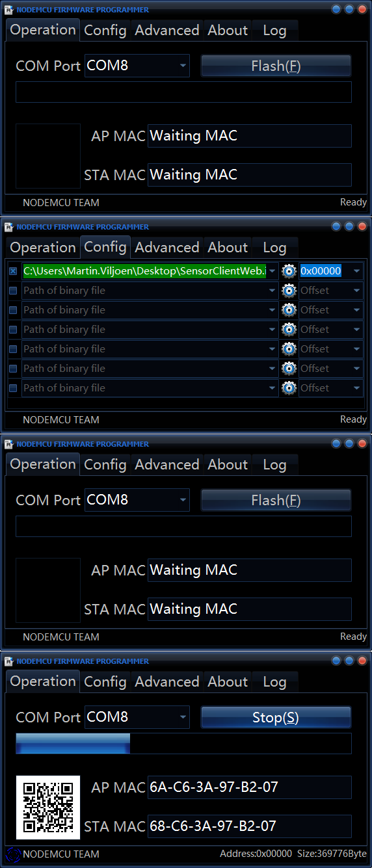Uncheck the SensorClientWeb file row checkbox
The image size is (372, 868).
13,271
